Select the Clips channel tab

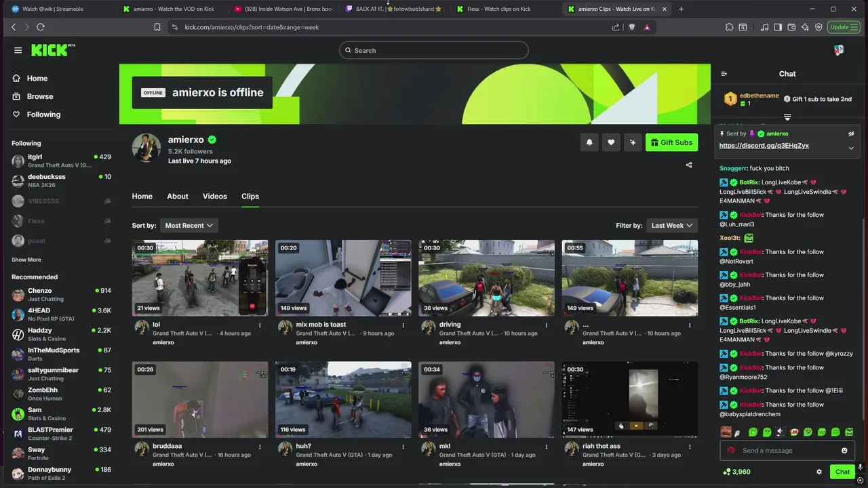pyautogui.click(x=250, y=197)
